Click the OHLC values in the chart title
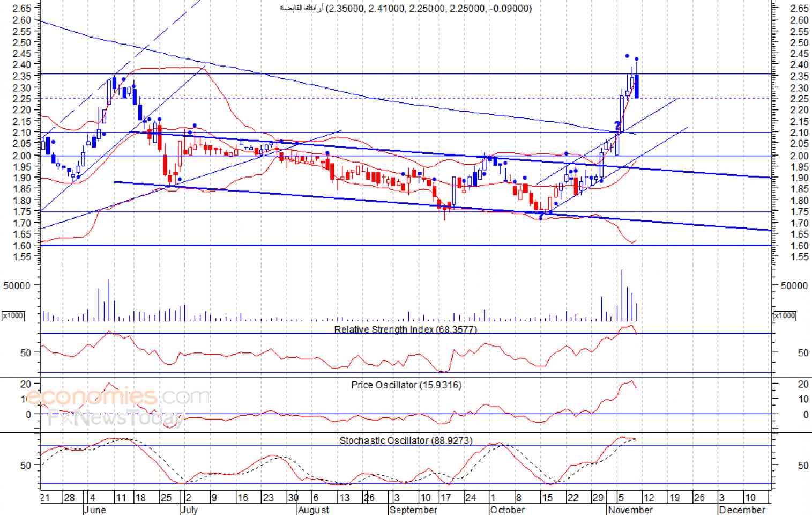 click(429, 8)
